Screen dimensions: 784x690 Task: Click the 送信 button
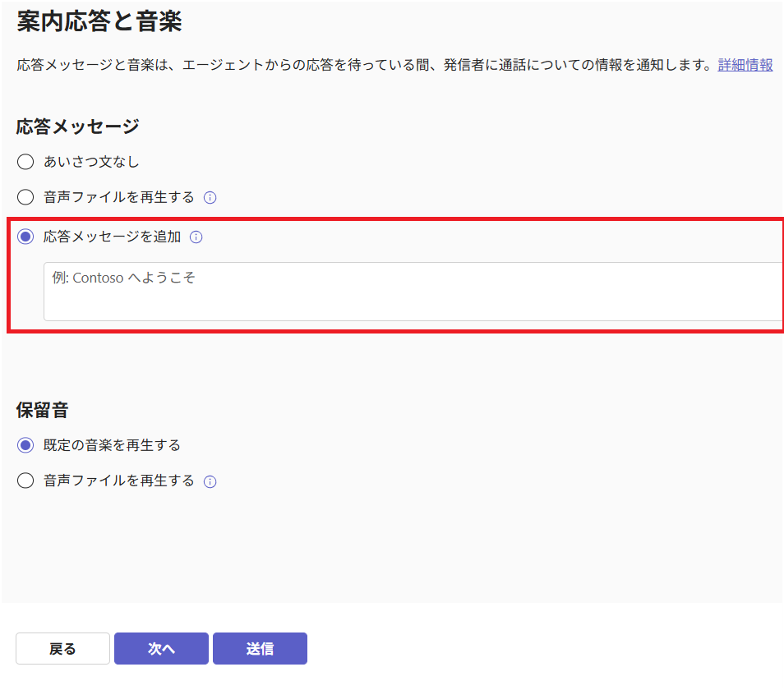tap(260, 649)
